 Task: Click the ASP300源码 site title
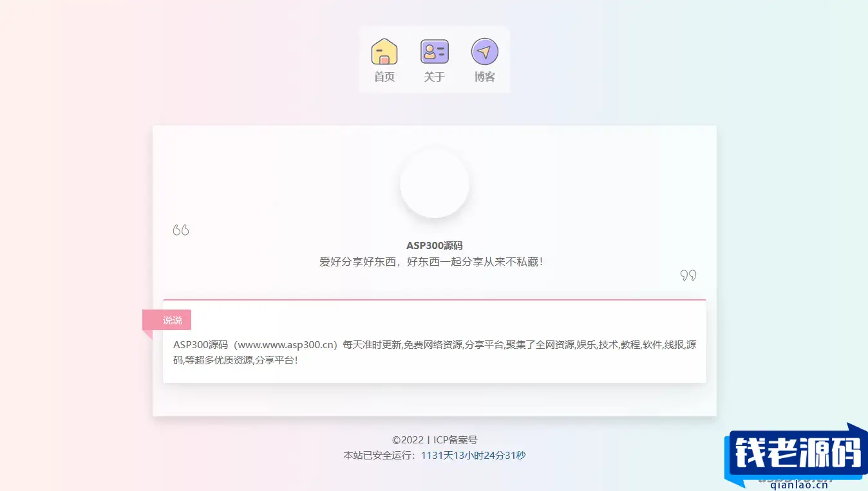[435, 245]
